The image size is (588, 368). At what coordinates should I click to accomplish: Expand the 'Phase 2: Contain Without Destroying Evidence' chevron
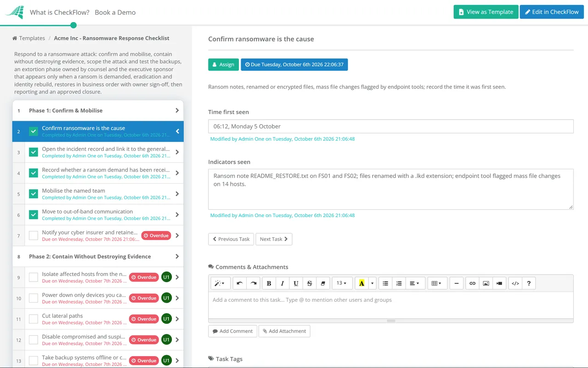(x=177, y=257)
